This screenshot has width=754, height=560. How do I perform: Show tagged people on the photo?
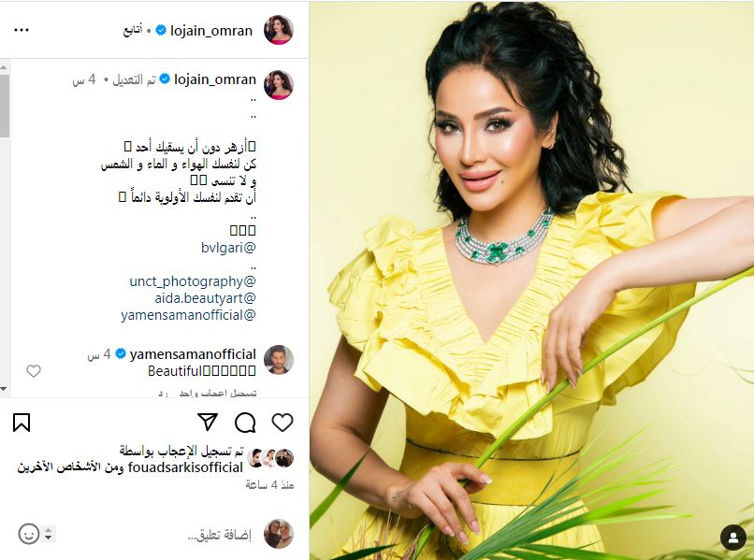pos(732,538)
